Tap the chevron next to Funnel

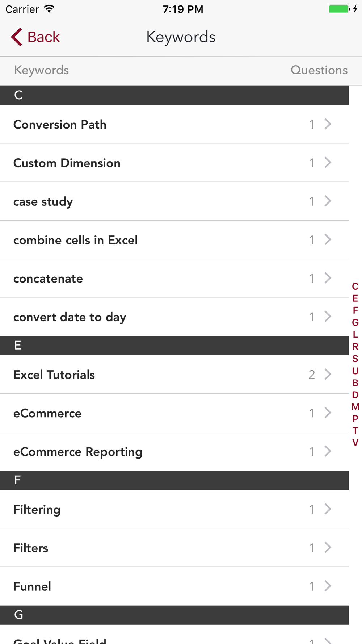pyautogui.click(x=328, y=586)
